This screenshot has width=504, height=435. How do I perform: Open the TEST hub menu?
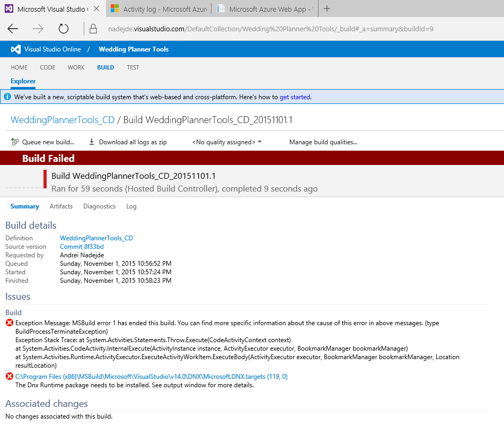[133, 67]
